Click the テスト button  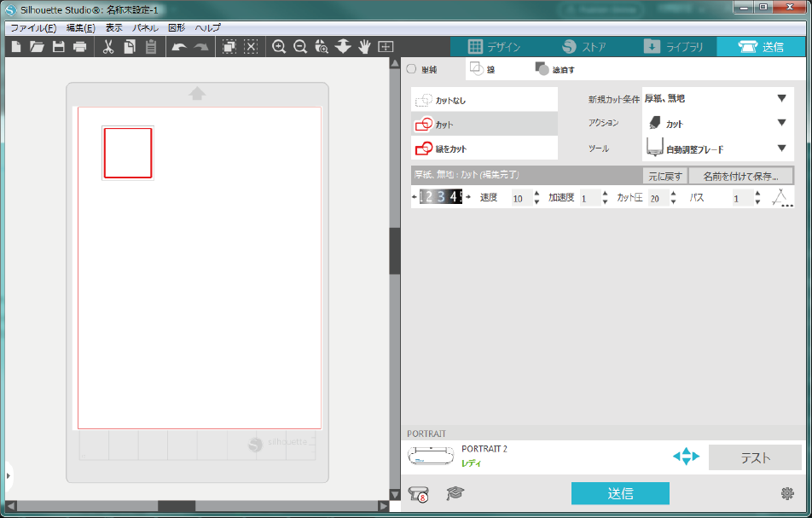755,457
